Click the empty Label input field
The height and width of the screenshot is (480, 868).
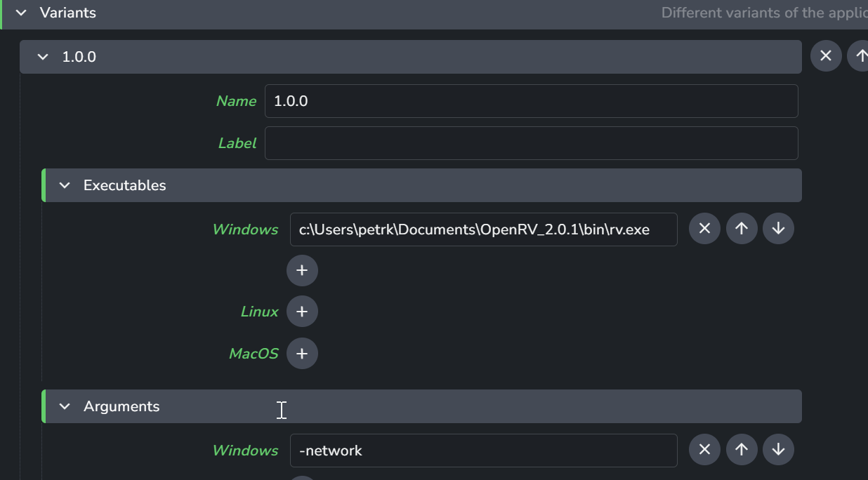tap(532, 143)
